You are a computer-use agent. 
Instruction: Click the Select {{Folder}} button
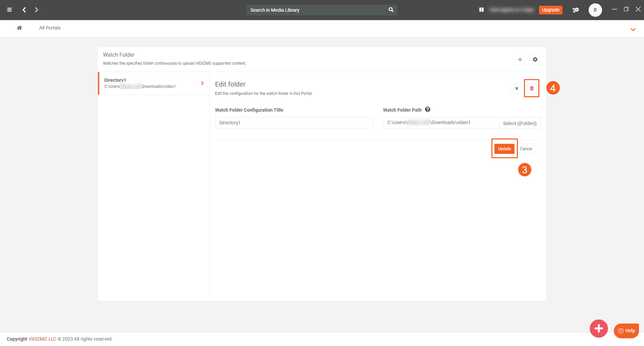pos(520,123)
